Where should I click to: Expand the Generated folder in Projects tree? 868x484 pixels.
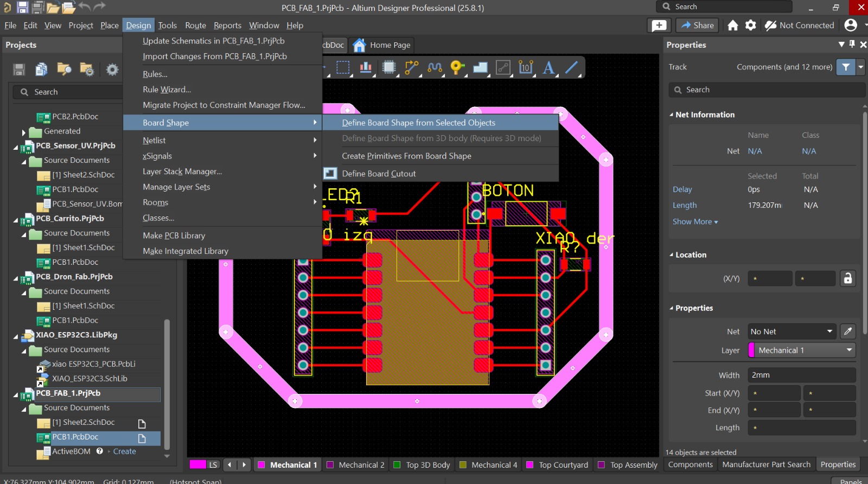(x=23, y=132)
